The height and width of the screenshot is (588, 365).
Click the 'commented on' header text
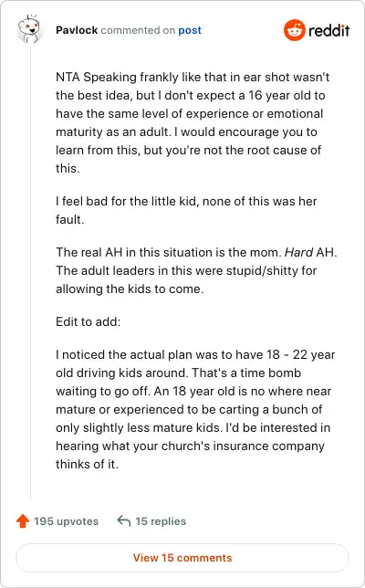[x=138, y=30]
